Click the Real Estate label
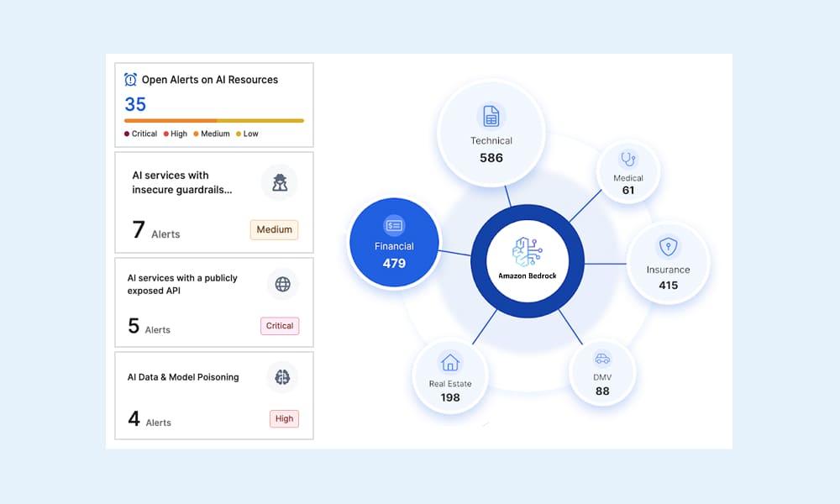Image resolution: width=840 pixels, height=504 pixels. [450, 384]
